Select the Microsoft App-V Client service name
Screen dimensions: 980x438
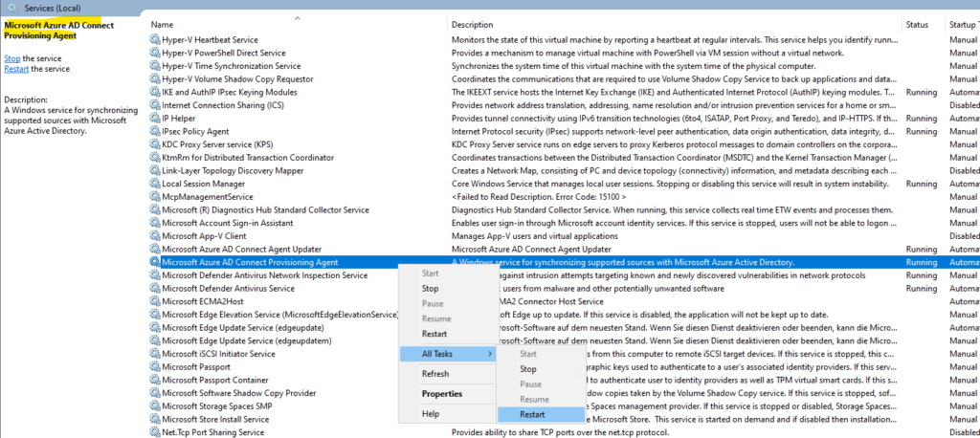204,236
